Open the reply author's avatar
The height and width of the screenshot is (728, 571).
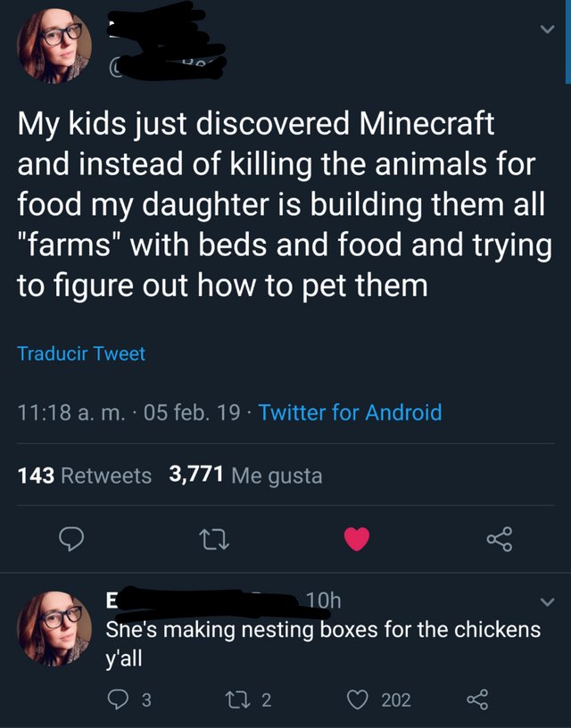pyautogui.click(x=54, y=630)
